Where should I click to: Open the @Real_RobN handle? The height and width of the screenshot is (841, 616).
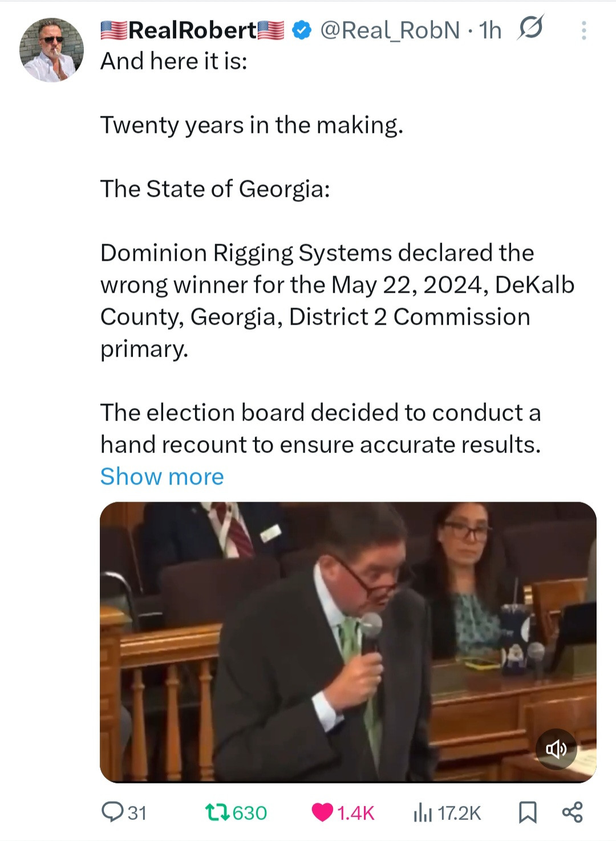tap(390, 30)
